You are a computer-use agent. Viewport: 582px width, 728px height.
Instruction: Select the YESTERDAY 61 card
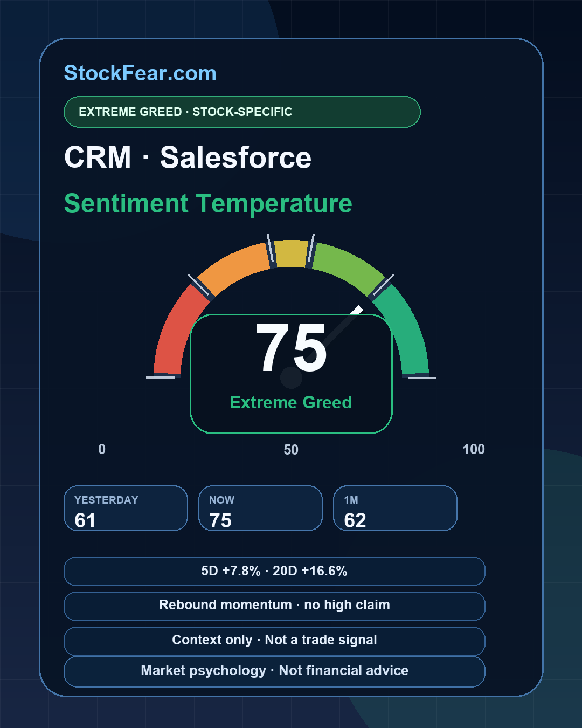coord(126,509)
